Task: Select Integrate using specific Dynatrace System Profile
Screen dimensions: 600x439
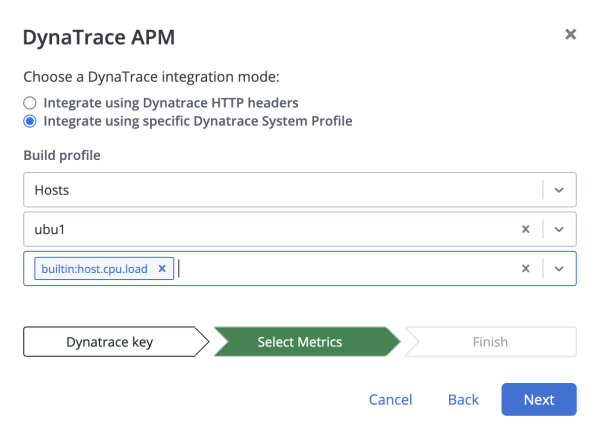Action: [x=30, y=121]
